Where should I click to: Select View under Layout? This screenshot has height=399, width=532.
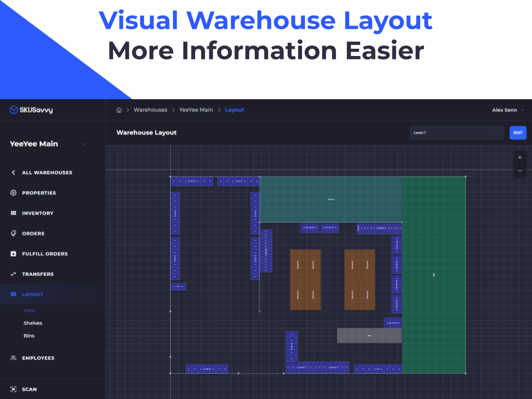click(x=29, y=310)
